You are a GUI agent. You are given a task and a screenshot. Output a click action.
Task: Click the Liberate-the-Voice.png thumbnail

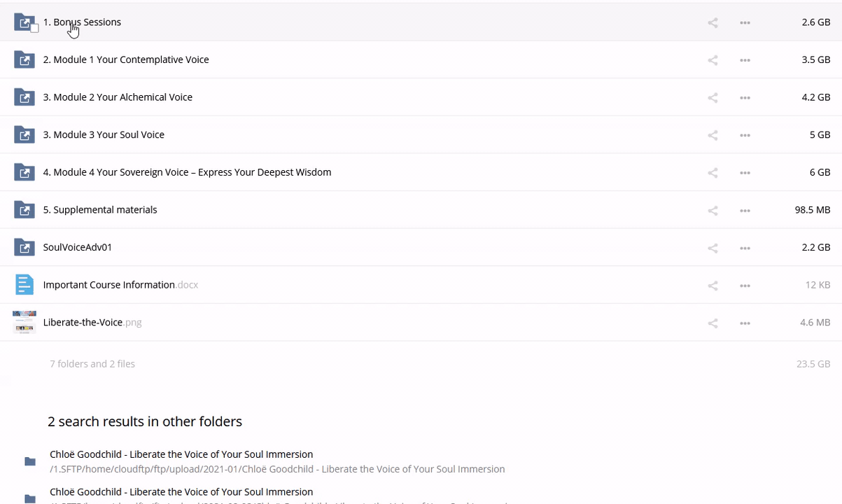(24, 322)
